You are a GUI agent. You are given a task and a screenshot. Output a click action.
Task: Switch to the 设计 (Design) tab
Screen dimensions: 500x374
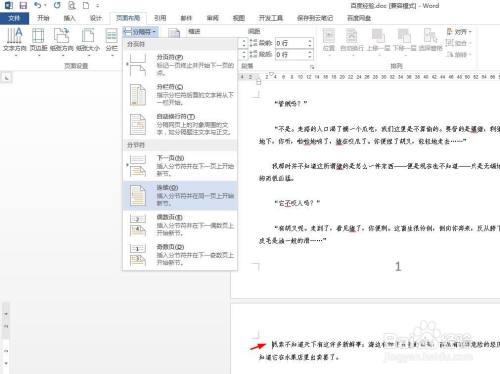[96, 18]
